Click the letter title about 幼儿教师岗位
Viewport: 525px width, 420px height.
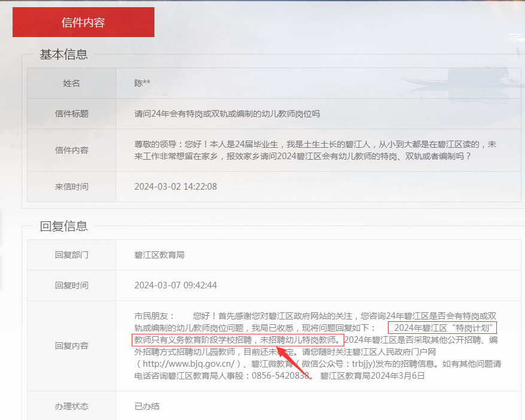click(x=227, y=113)
